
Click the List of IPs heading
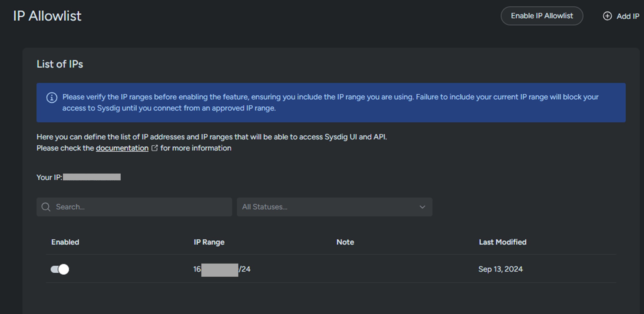point(60,64)
